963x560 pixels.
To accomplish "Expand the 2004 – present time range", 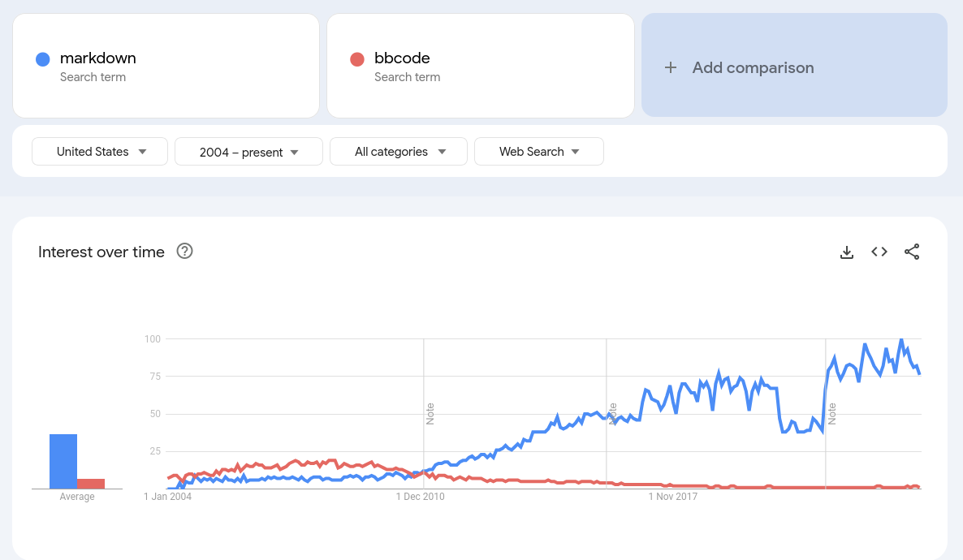I will tap(248, 152).
